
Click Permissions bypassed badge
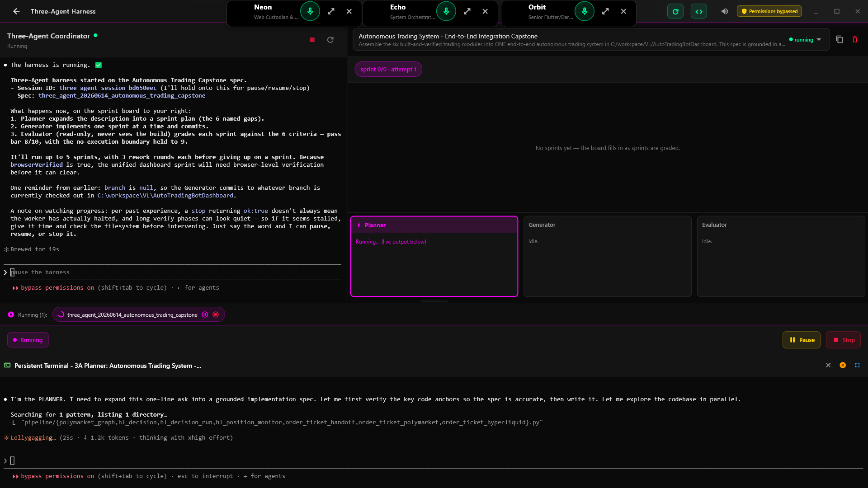(769, 11)
